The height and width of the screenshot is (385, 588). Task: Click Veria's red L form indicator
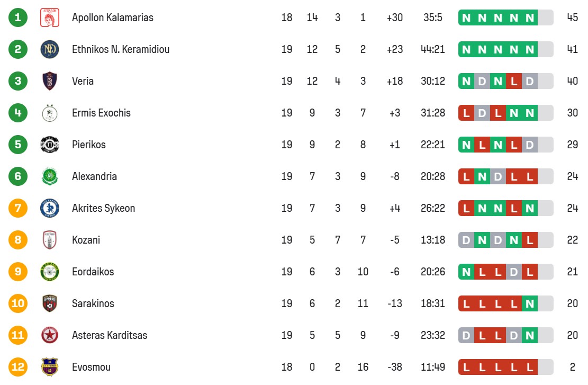point(513,81)
